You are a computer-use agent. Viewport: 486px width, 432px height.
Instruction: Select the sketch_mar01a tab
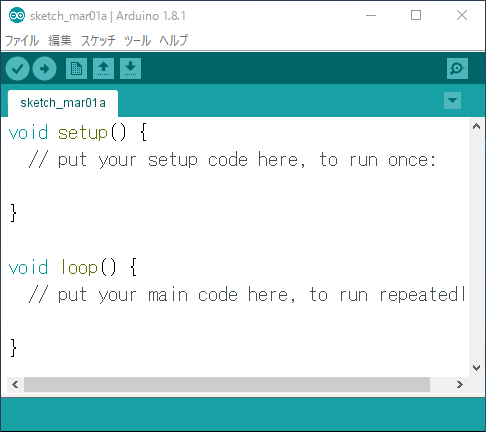63,103
